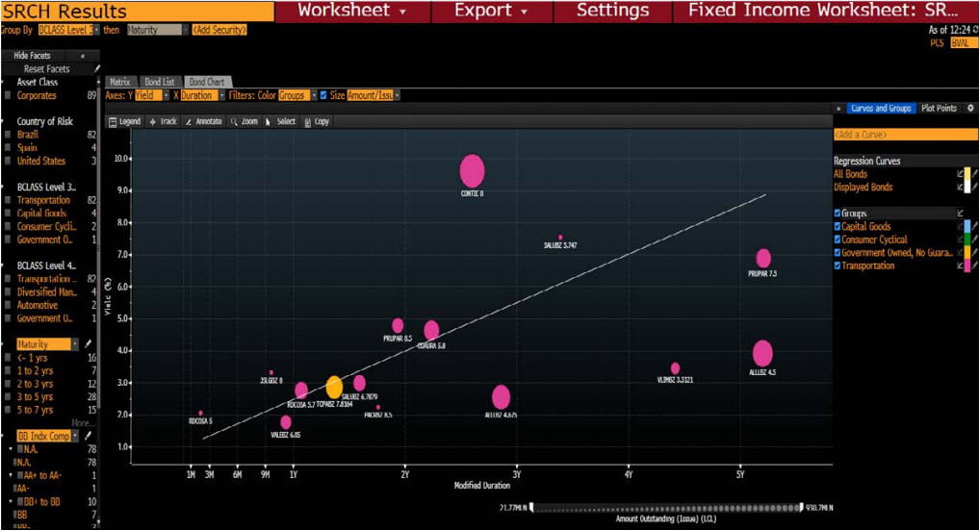Open the Export menu

coord(491,11)
